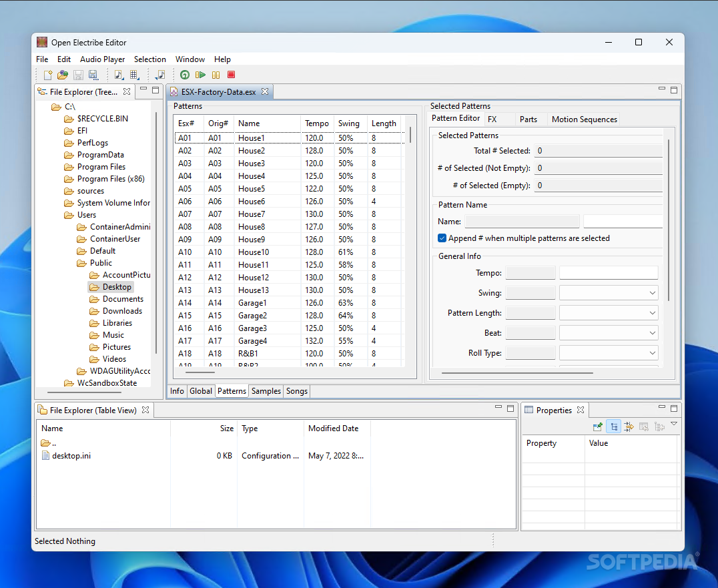The image size is (718, 588).
Task: Select the Desktop folder in tree
Action: click(117, 287)
